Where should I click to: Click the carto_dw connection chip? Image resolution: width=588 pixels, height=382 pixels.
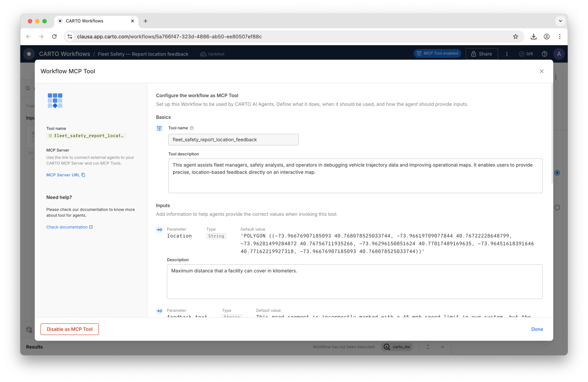pyautogui.click(x=397, y=347)
